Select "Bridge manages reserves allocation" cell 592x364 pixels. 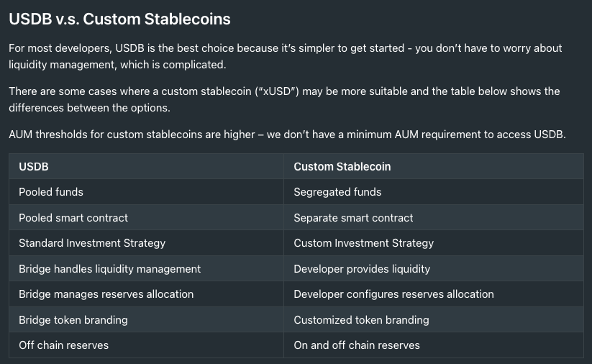point(106,294)
